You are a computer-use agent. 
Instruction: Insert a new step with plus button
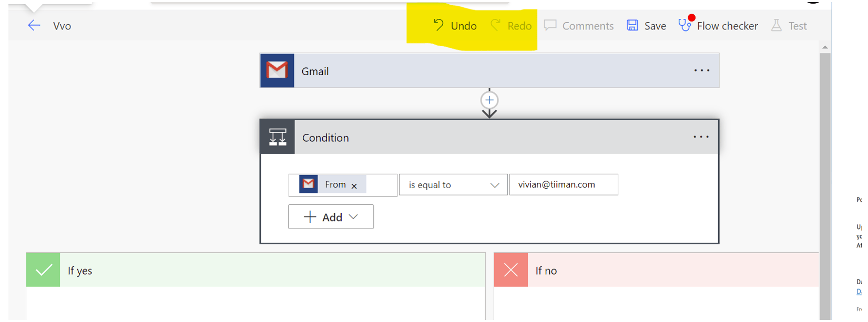[489, 100]
